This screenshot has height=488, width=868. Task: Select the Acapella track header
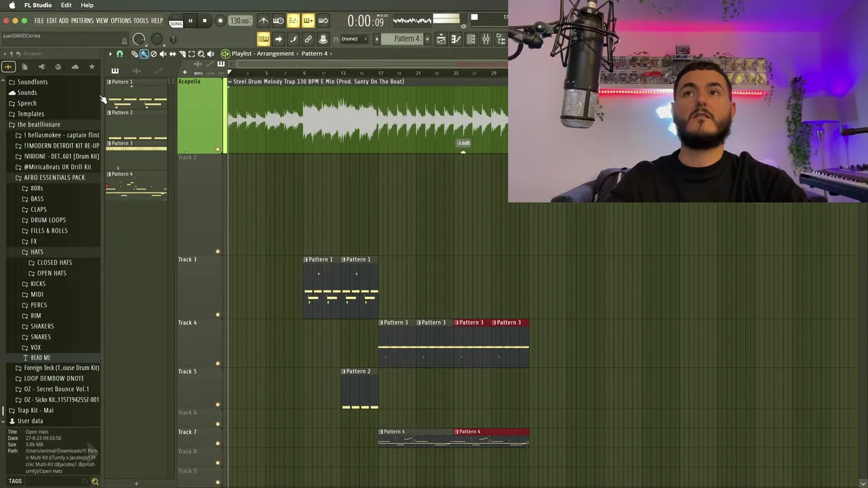199,116
